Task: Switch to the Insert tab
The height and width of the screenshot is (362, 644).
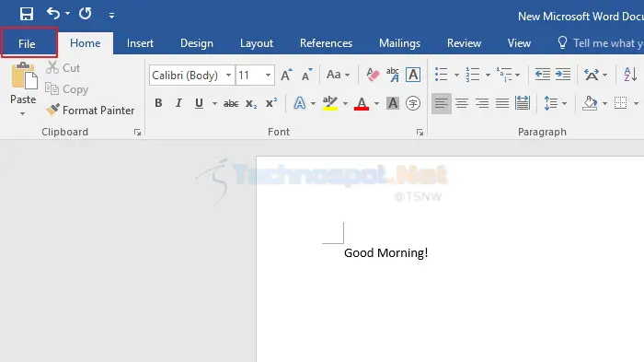Action: coord(140,43)
